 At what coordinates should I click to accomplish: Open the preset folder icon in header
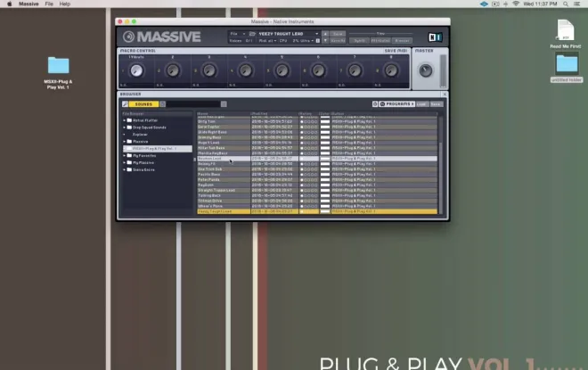(252, 34)
